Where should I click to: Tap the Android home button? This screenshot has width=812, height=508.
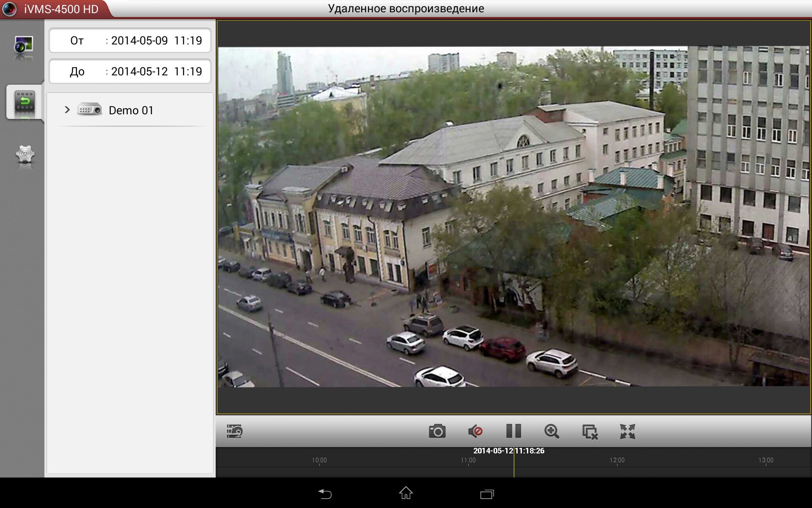pos(406,493)
